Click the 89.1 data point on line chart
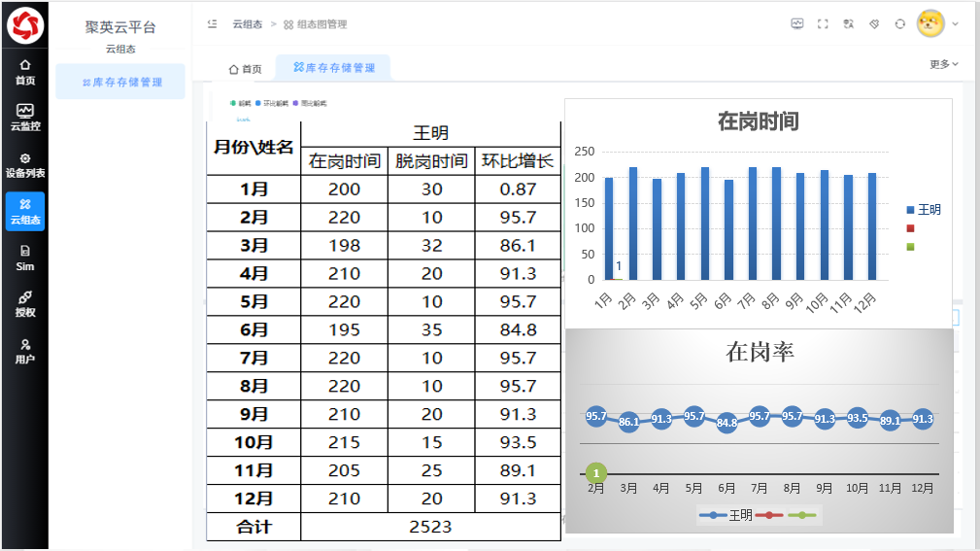The width and height of the screenshot is (980, 551). [x=890, y=420]
